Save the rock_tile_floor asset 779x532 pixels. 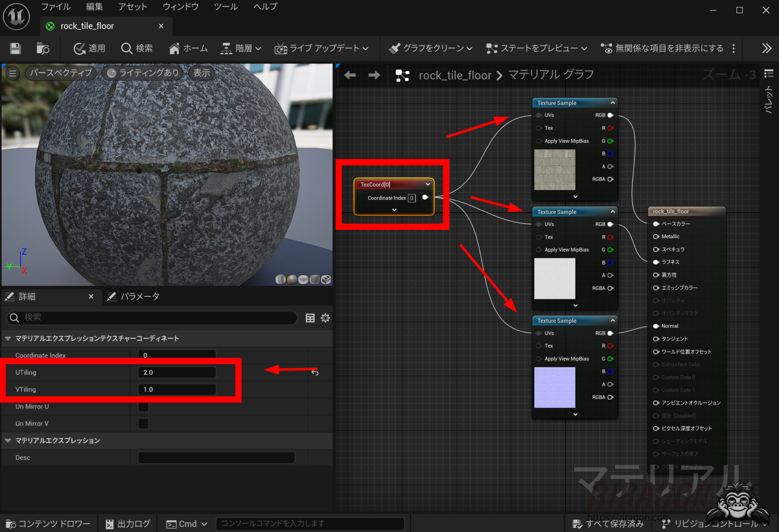click(x=15, y=48)
